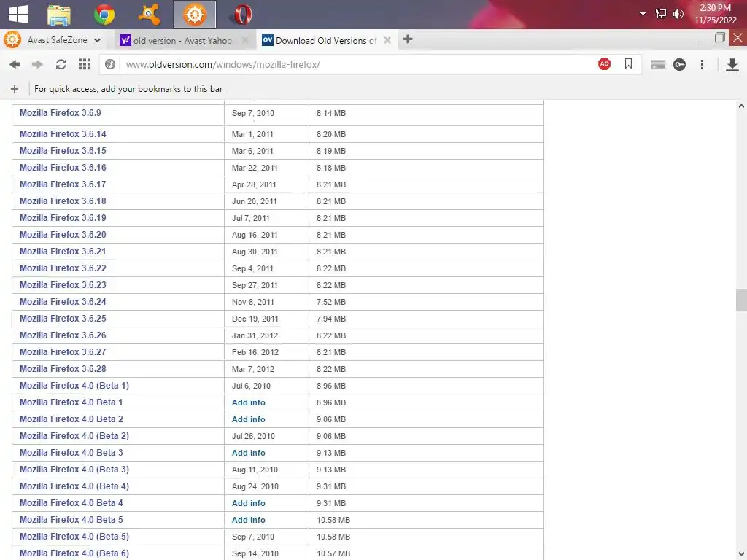747x560 pixels.
Task: Open Mozilla Firefox 3.6.9 link
Action: coord(60,113)
